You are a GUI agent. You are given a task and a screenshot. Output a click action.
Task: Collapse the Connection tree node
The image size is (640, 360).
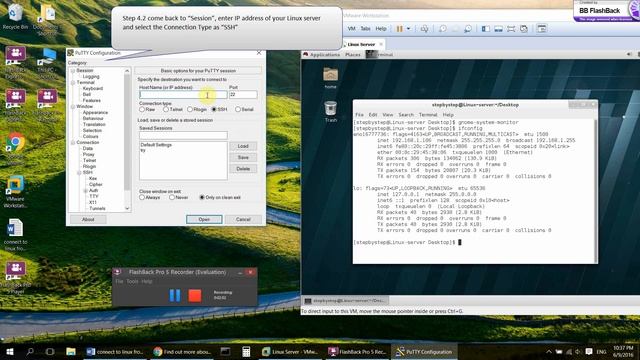pos(73,142)
